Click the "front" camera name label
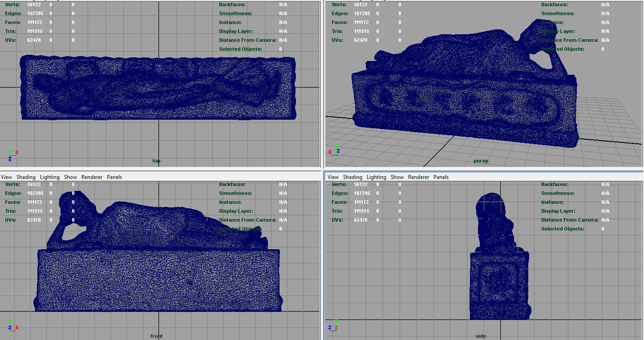644x340 pixels. click(157, 336)
